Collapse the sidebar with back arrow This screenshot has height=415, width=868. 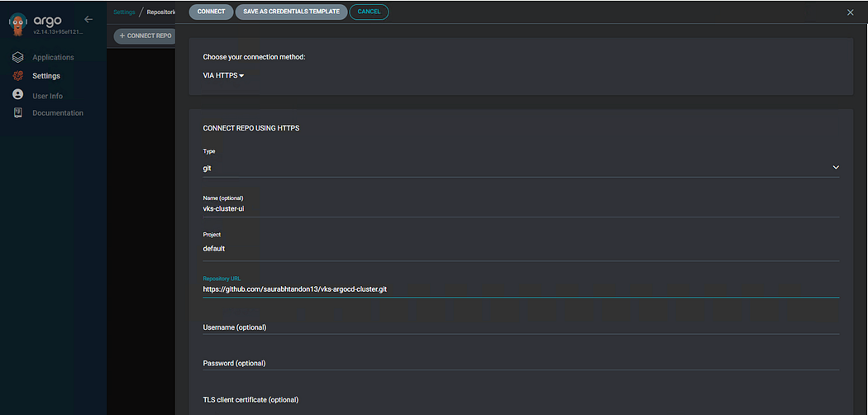point(88,19)
